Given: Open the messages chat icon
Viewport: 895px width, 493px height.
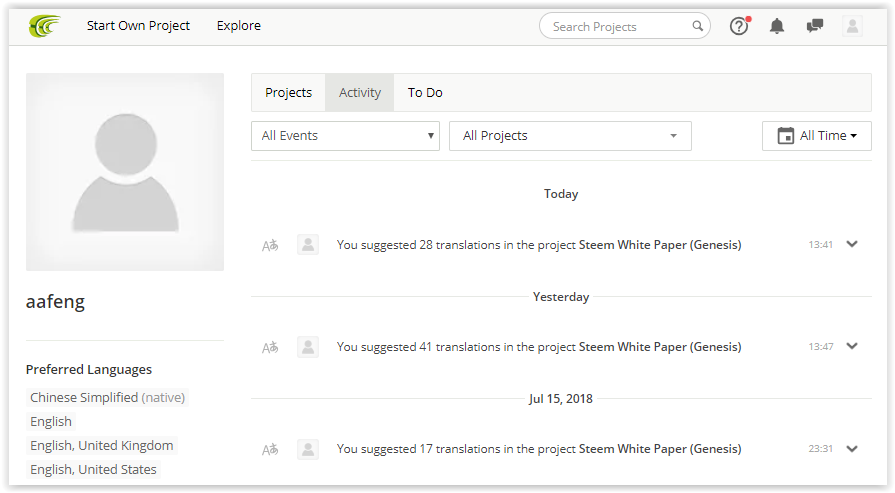Looking at the screenshot, I should (x=815, y=26).
